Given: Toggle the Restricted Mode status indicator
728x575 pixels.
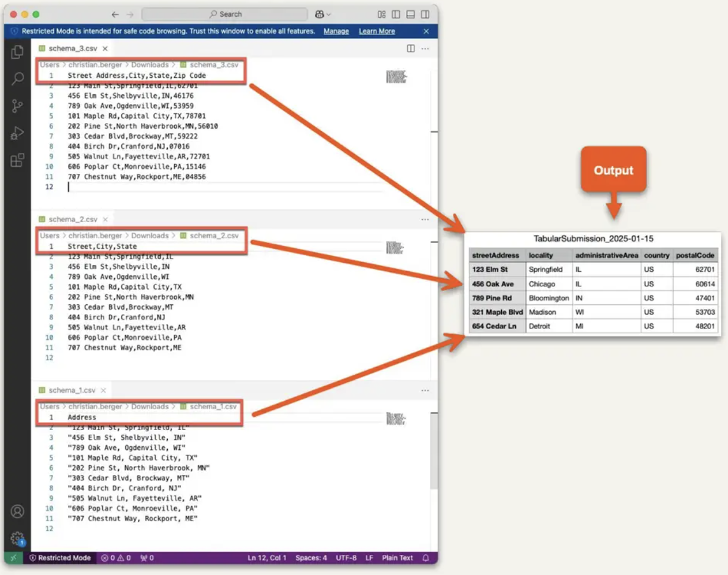Looking at the screenshot, I should (x=59, y=558).
